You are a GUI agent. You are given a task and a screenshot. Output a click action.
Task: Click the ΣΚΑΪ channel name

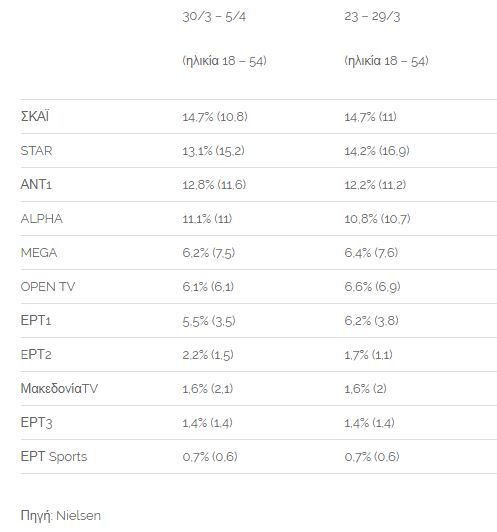pos(35,116)
